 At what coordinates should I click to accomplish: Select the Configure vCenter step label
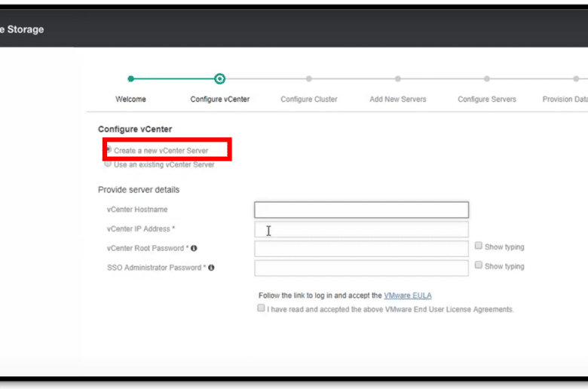pyautogui.click(x=220, y=99)
